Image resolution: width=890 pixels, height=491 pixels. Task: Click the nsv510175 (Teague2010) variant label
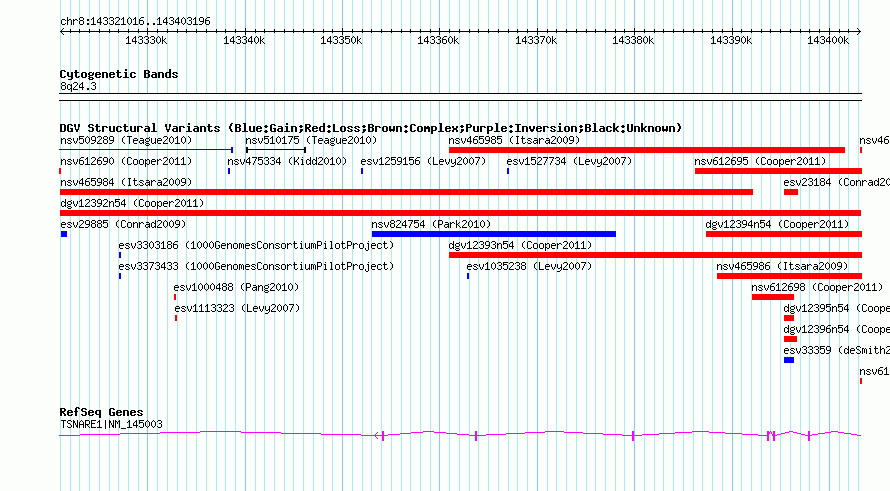pos(311,140)
